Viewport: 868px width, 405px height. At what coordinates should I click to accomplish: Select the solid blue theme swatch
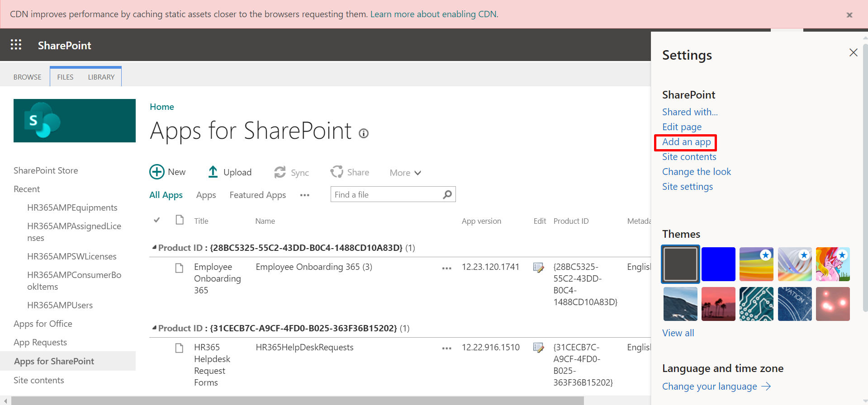[x=718, y=264]
